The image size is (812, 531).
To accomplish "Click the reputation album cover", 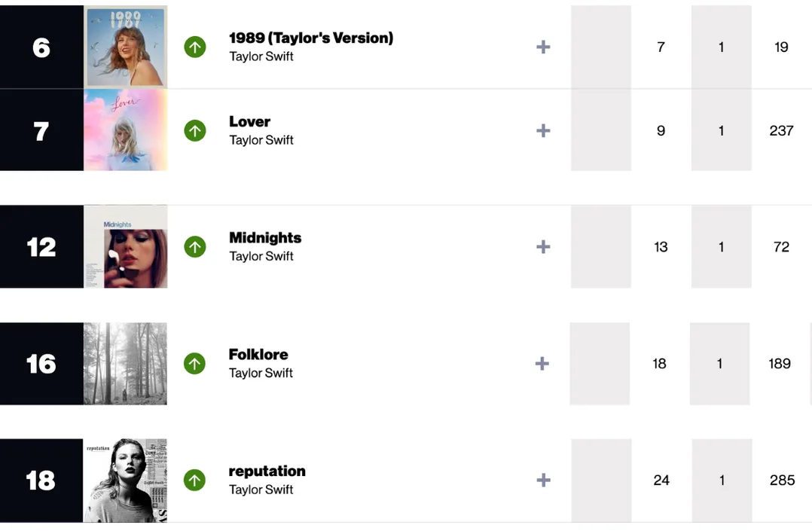I will [126, 481].
